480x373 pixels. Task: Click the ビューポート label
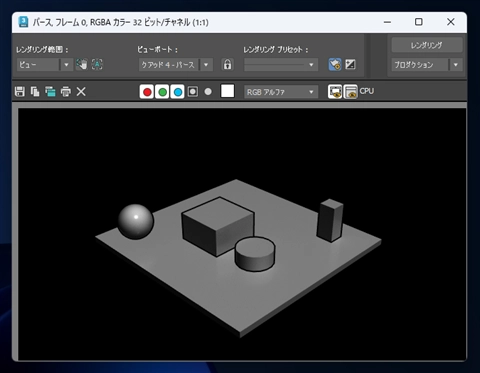click(x=158, y=50)
